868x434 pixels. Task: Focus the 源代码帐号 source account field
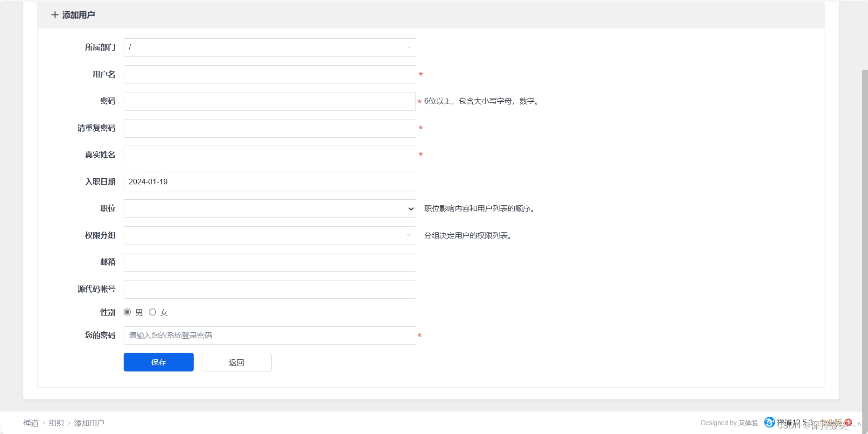(270, 289)
